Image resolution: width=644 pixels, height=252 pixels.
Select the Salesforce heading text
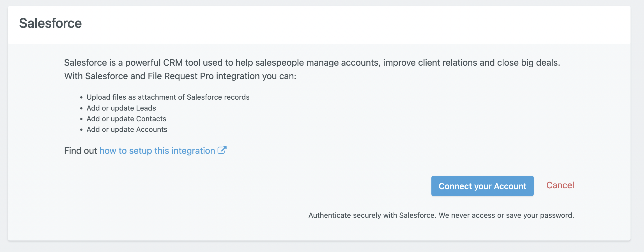pyautogui.click(x=50, y=23)
